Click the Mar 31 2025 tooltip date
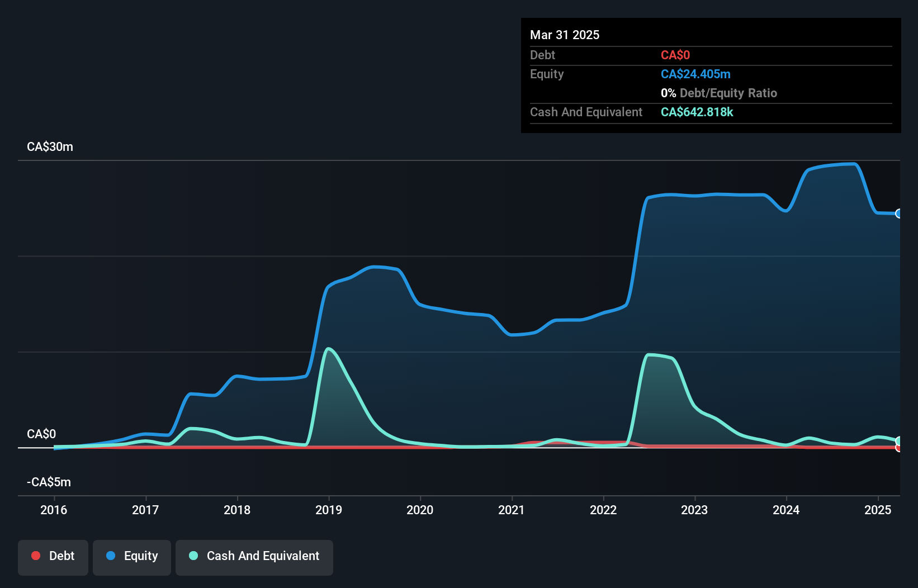The height and width of the screenshot is (588, 918). coord(565,35)
